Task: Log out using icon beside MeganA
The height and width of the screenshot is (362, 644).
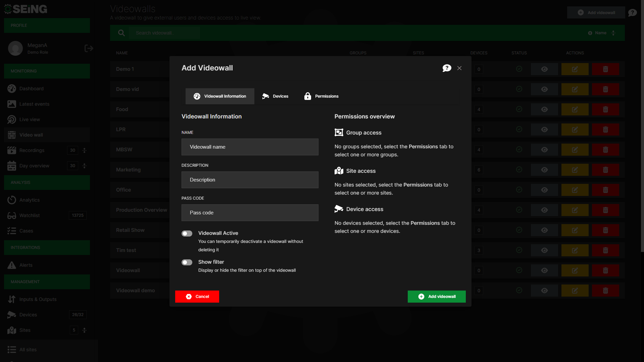Action: [x=89, y=49]
